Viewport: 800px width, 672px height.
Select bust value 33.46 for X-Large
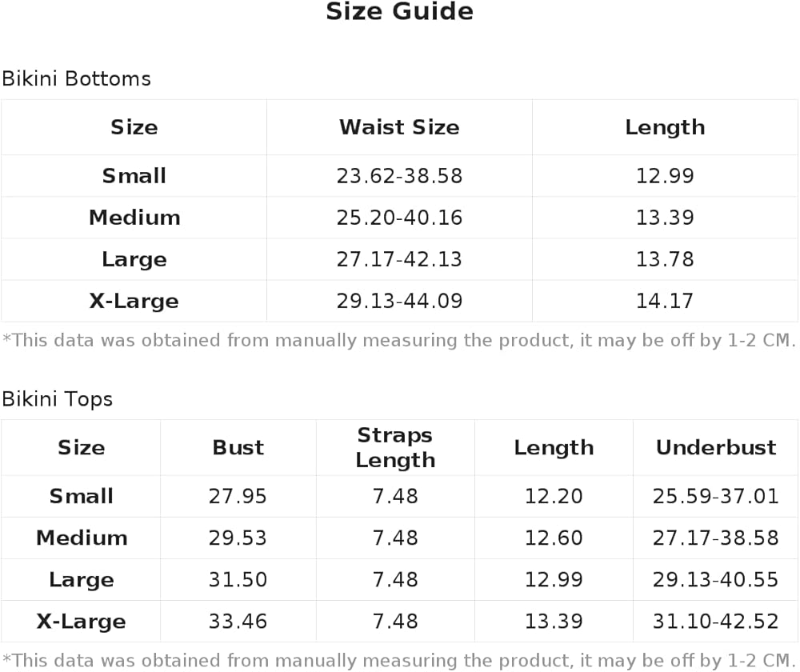[x=238, y=622]
